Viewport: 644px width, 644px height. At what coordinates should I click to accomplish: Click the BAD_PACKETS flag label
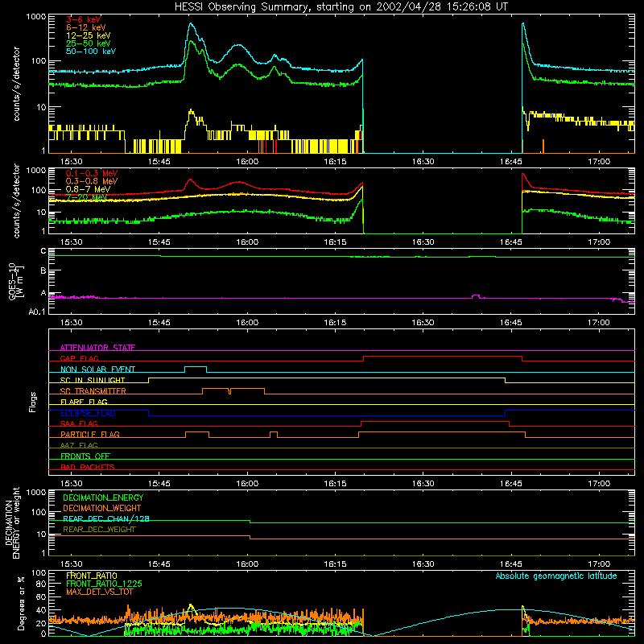tap(88, 467)
